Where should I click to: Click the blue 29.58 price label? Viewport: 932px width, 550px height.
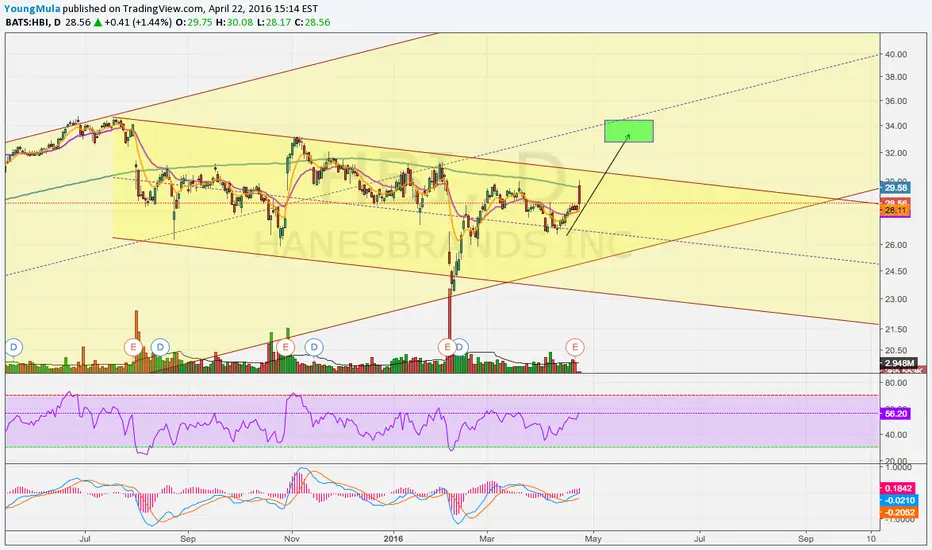895,188
